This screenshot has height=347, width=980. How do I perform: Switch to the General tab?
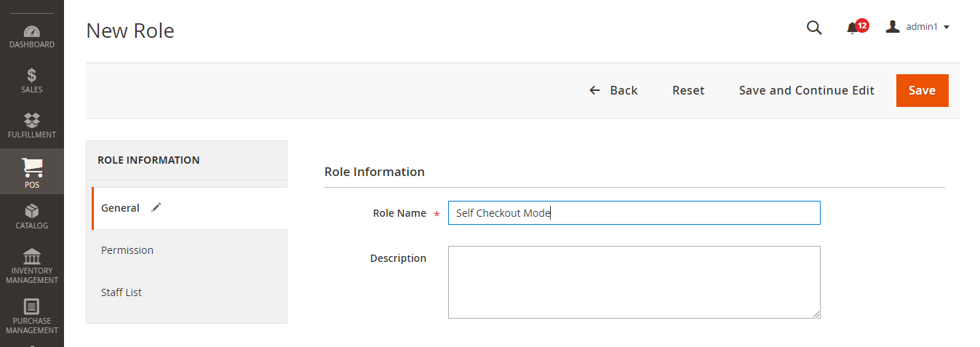[x=121, y=208]
